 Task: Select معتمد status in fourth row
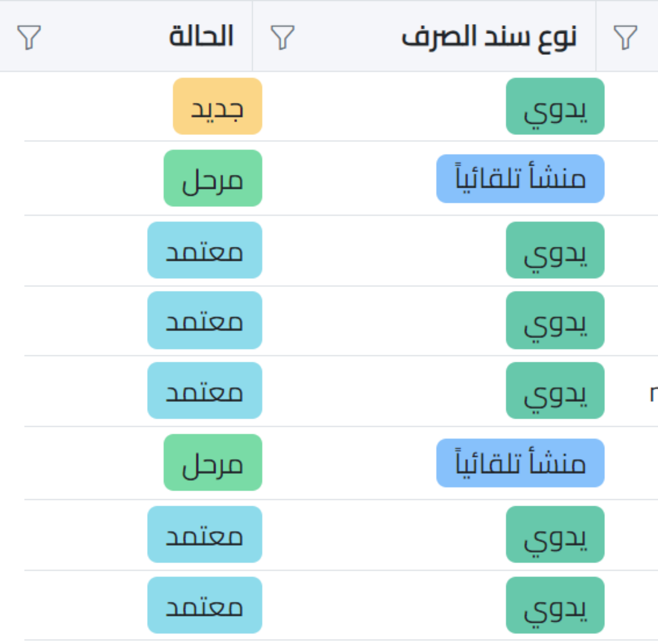click(205, 320)
